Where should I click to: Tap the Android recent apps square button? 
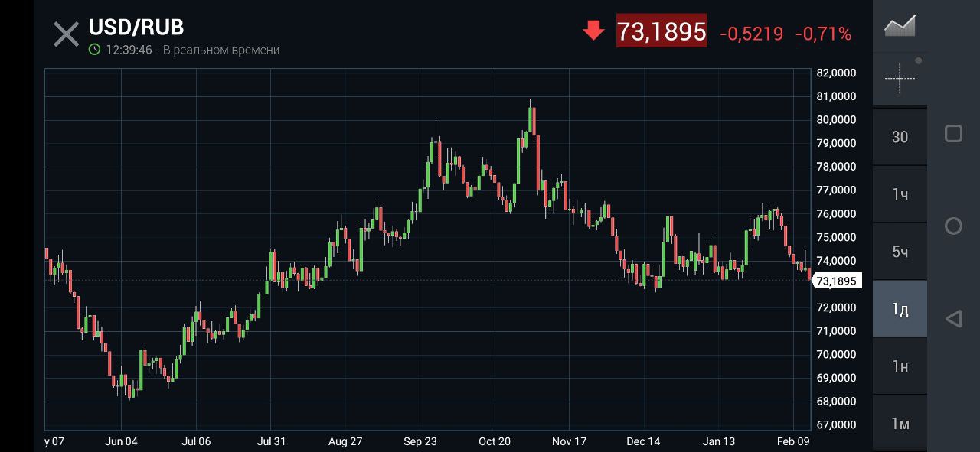click(x=953, y=134)
